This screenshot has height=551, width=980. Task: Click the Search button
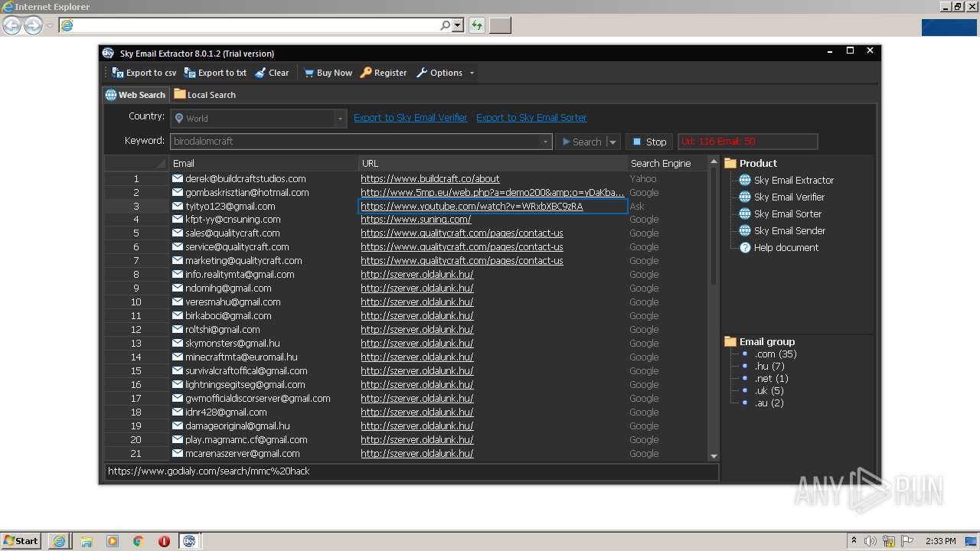tap(581, 142)
